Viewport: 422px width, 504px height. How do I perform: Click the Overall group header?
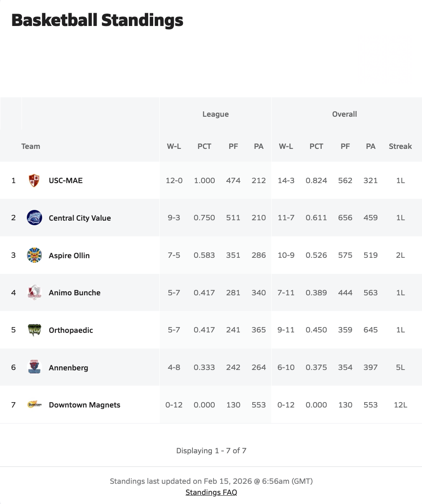coord(344,114)
